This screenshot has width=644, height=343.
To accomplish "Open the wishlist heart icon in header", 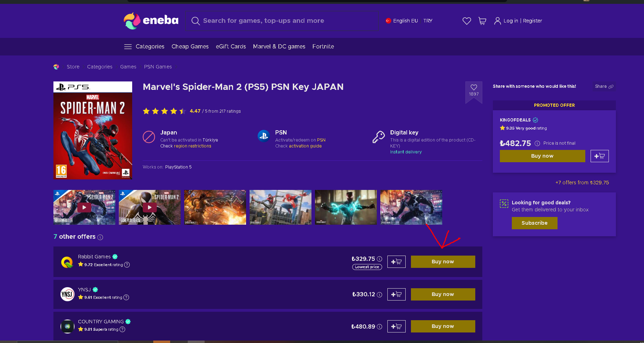I will tap(467, 21).
